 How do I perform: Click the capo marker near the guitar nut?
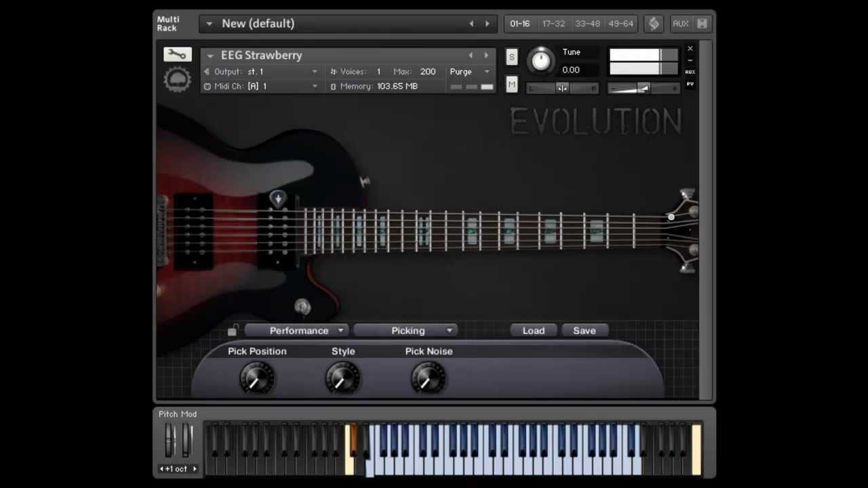tap(671, 217)
